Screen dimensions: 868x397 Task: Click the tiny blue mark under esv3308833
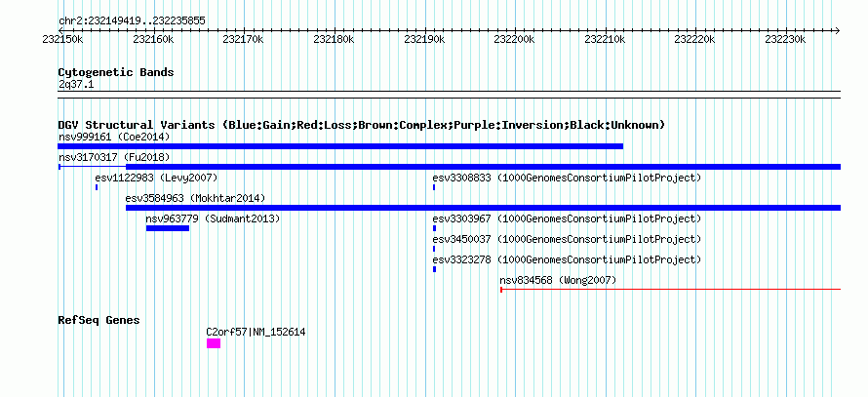(x=434, y=187)
